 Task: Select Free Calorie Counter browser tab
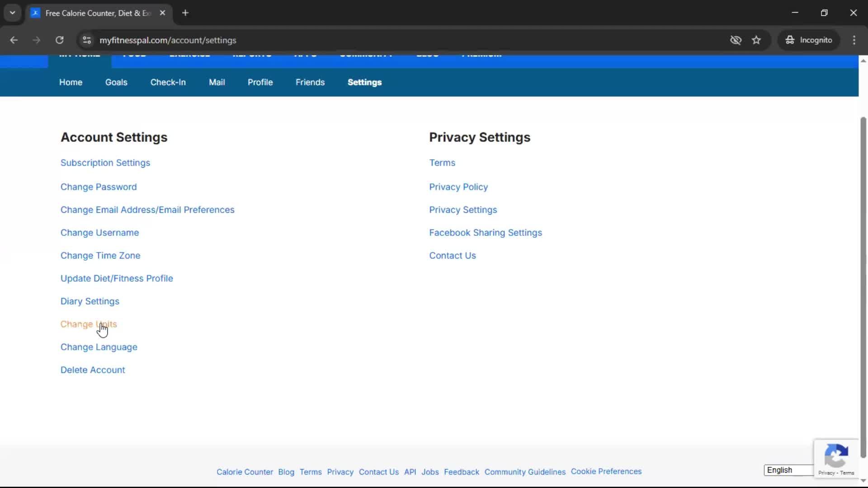pos(99,13)
